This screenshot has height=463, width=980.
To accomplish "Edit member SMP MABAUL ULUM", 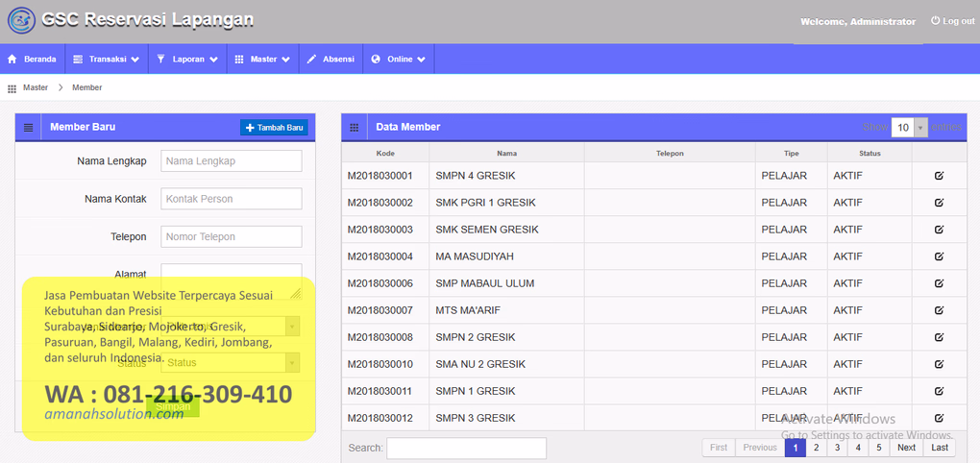I will (939, 283).
